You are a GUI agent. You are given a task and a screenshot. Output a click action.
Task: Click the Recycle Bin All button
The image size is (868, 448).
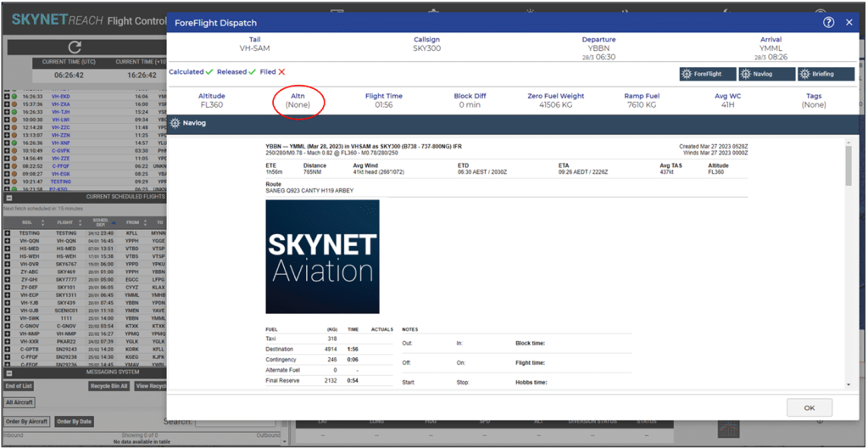click(x=109, y=386)
